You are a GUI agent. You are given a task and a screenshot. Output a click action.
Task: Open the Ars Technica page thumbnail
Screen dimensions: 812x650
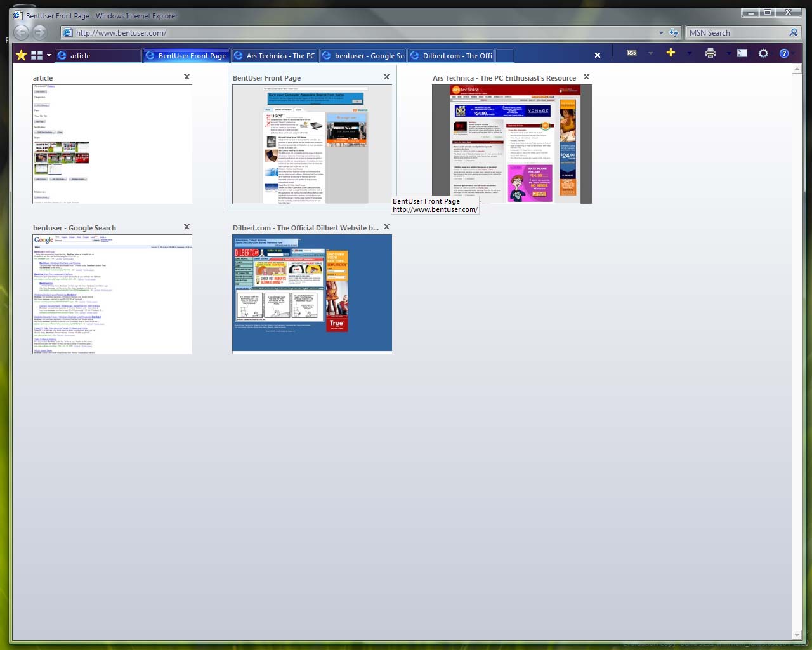pos(512,144)
